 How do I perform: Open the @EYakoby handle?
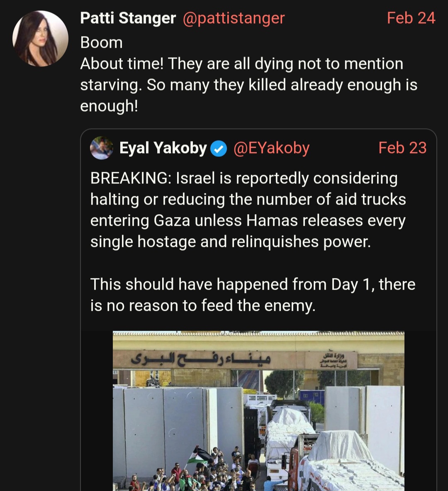(271, 148)
